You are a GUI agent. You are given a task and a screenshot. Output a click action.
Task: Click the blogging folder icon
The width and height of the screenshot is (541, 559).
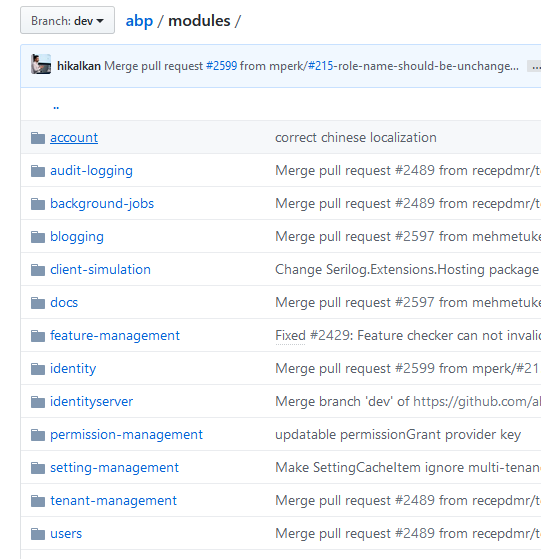[38, 237]
